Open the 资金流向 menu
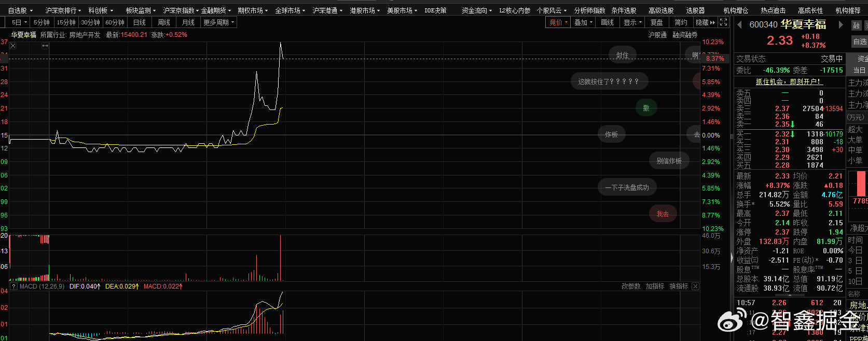 click(x=477, y=10)
